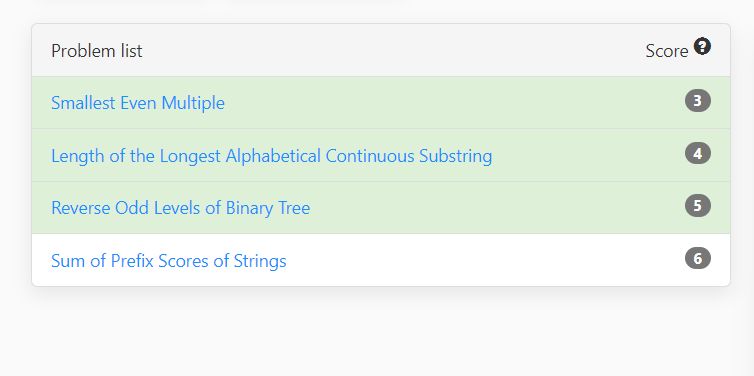This screenshot has height=376, width=754.
Task: Click the score badge showing 5
Action: (698, 206)
